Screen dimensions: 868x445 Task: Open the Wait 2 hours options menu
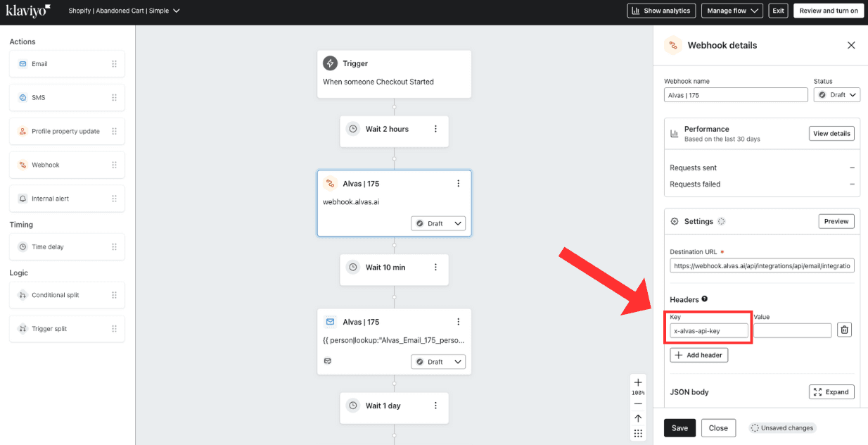tap(435, 129)
